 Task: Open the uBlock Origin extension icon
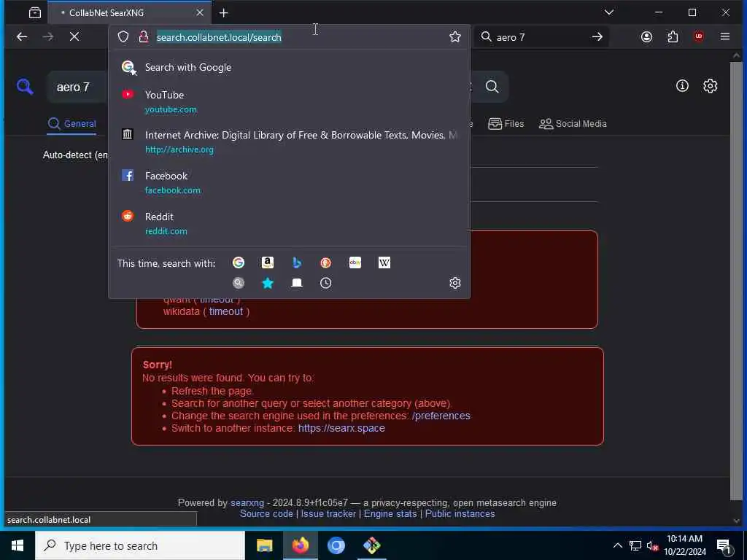(x=698, y=36)
